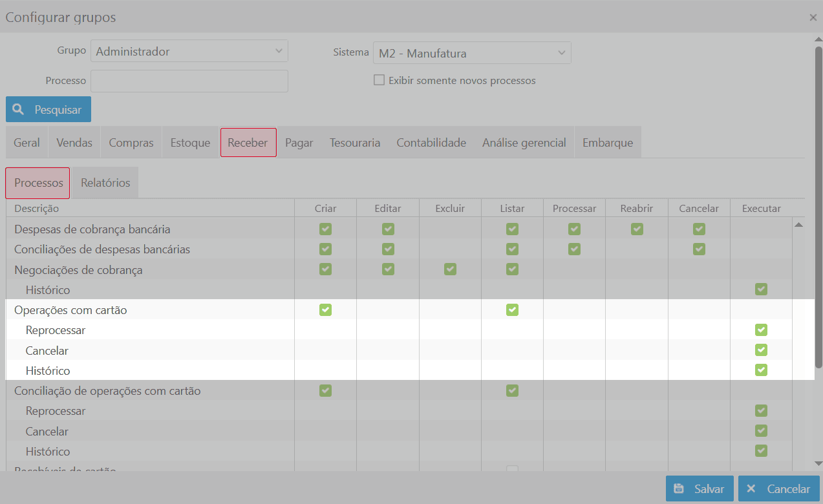
Task: Uncheck Excluir for Negociações de cobrança
Action: pyautogui.click(x=450, y=269)
